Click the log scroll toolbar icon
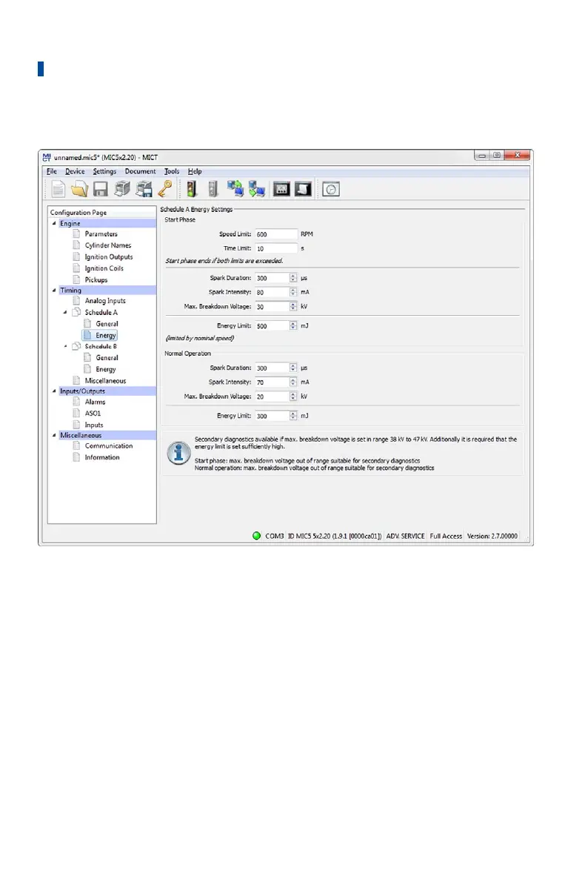Viewport: 588px width, 882px height. coord(303,189)
